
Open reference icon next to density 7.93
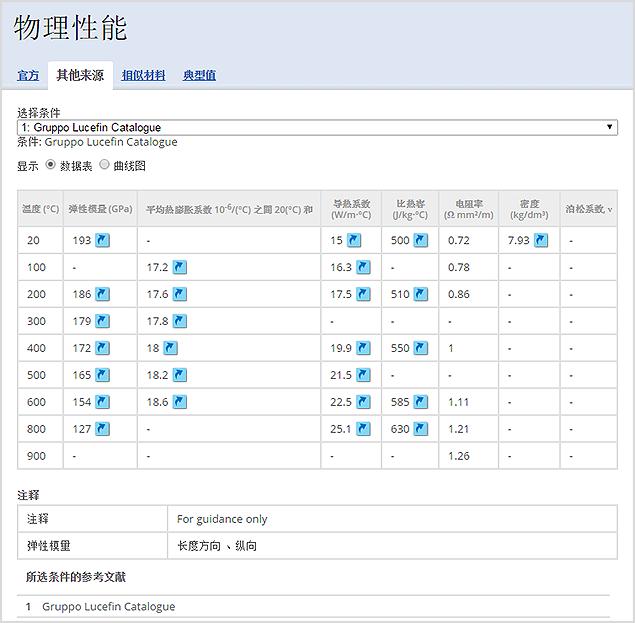pos(541,240)
